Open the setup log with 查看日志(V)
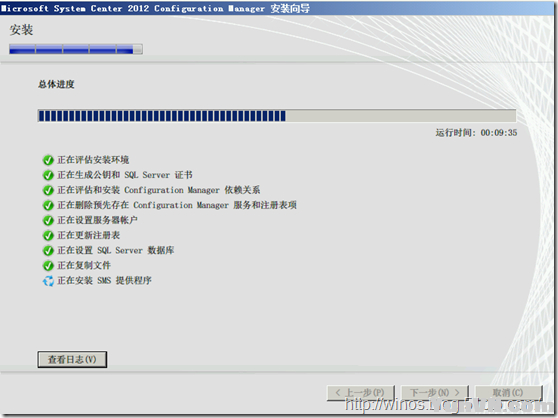The image size is (558, 418). click(x=72, y=359)
